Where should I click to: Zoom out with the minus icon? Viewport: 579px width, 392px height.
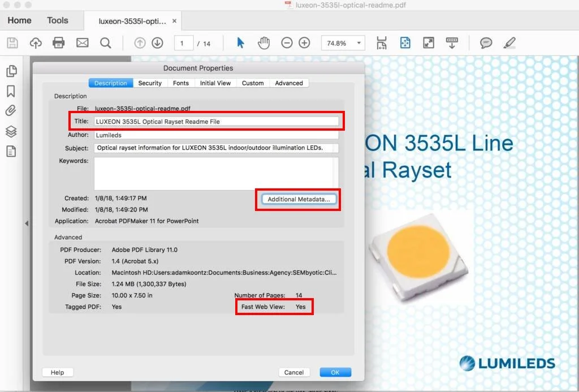pyautogui.click(x=287, y=43)
